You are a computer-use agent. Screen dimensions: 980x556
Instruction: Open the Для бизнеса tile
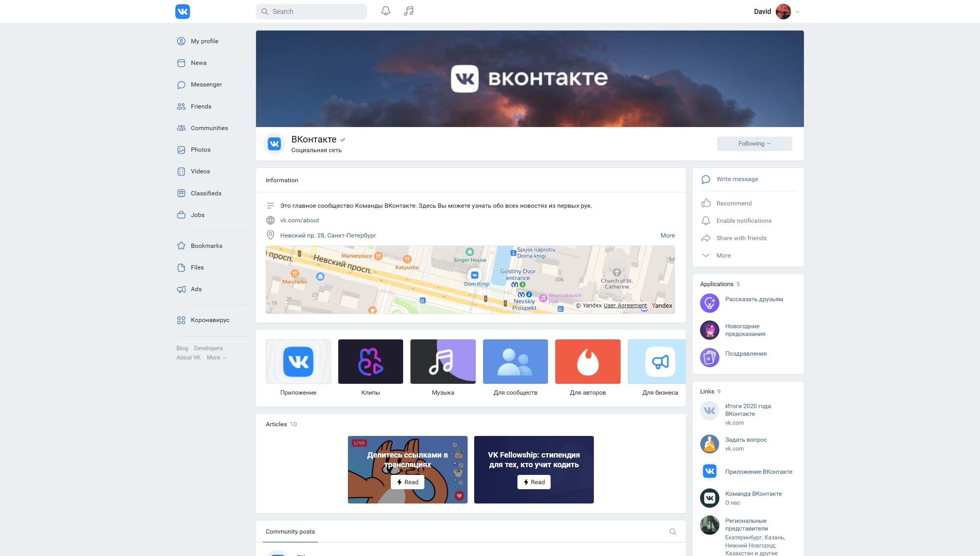coord(657,368)
